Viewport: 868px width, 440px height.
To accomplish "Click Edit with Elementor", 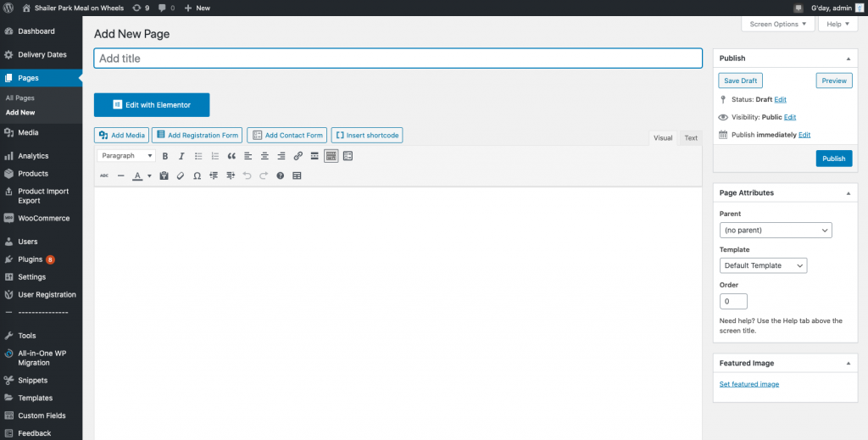I will [152, 104].
